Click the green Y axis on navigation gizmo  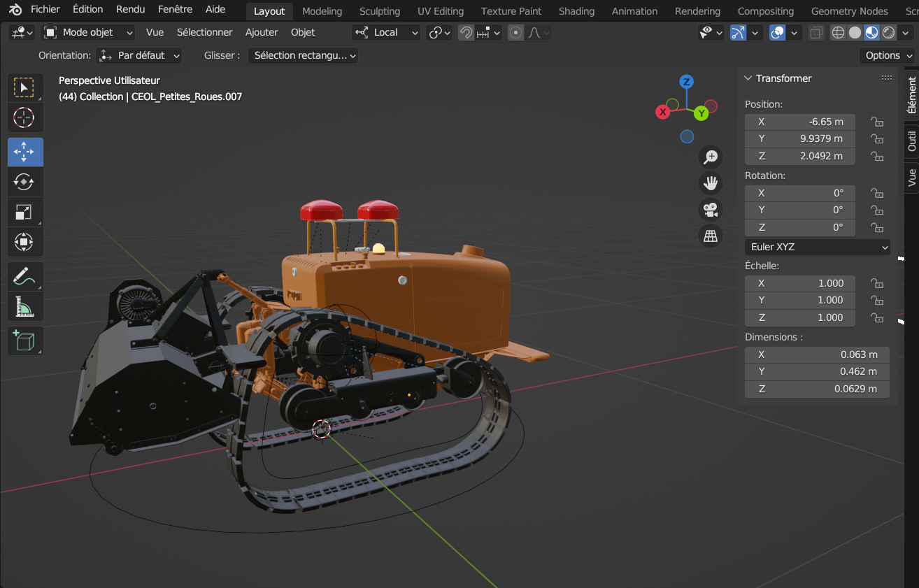701,112
